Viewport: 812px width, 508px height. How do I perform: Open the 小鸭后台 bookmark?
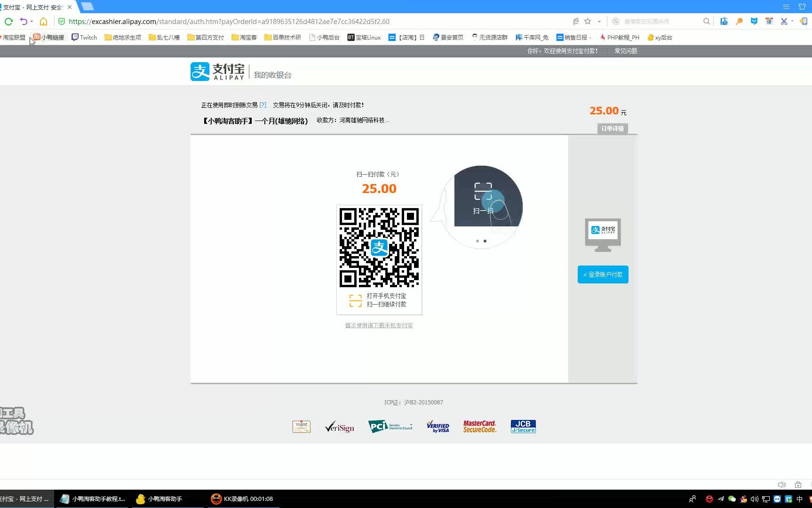[x=325, y=37]
